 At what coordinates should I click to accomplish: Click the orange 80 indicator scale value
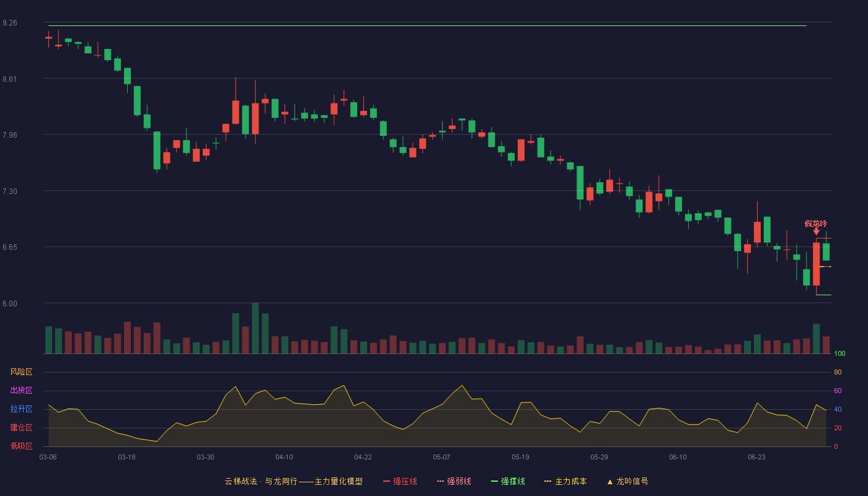coord(838,372)
